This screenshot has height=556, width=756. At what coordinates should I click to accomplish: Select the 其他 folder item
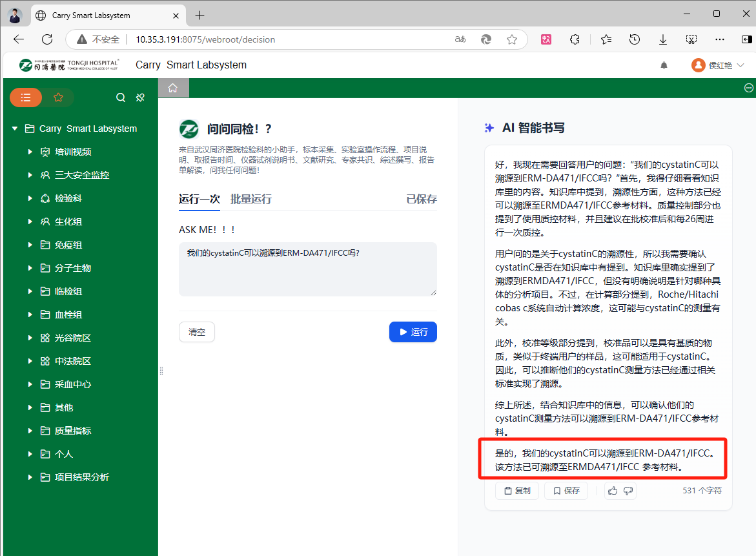(x=64, y=407)
